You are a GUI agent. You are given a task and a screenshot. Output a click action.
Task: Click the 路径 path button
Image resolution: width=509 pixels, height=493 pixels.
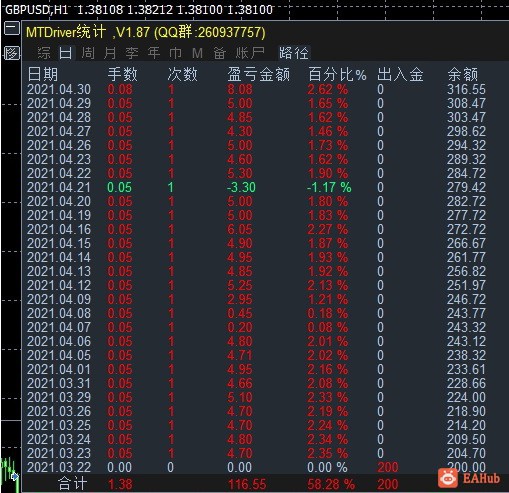(x=294, y=53)
